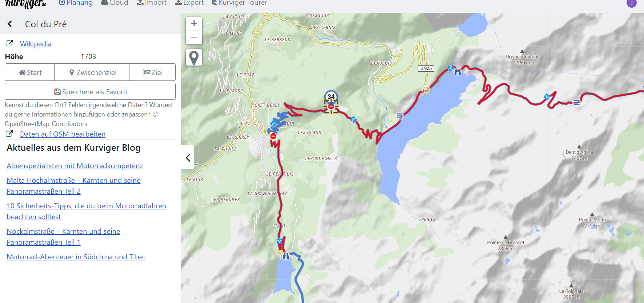The image size is (644, 303).
Task: Click the D 925 road label badge
Action: (x=426, y=68)
